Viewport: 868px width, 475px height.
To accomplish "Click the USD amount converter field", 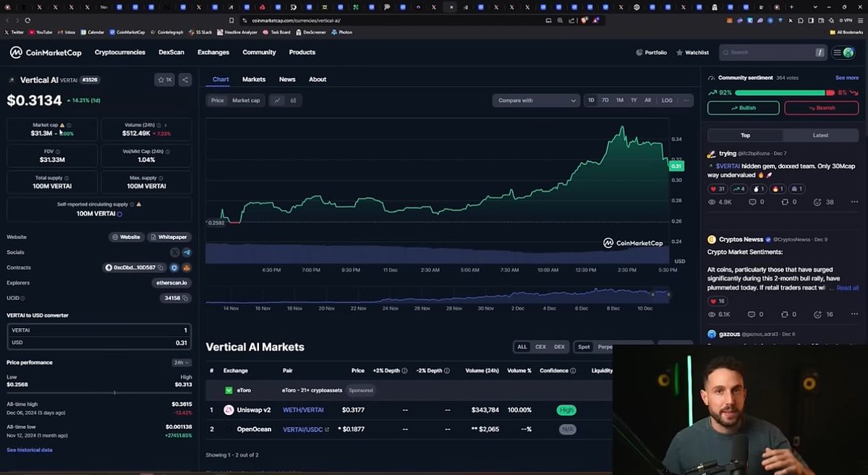I will (x=99, y=343).
